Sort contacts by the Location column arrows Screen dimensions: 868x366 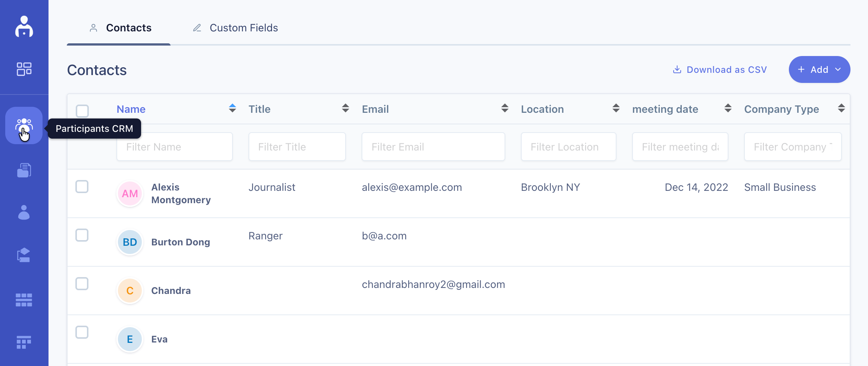click(616, 108)
